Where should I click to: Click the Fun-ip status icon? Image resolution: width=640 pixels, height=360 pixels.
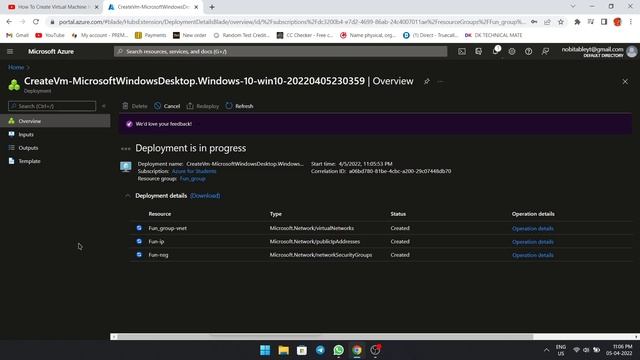139,242
